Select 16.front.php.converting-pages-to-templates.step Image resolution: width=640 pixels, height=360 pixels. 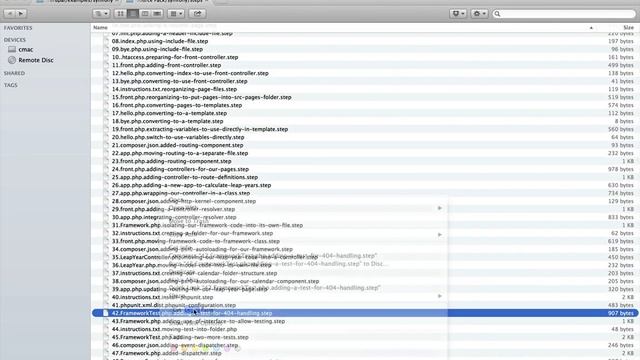(x=177, y=105)
